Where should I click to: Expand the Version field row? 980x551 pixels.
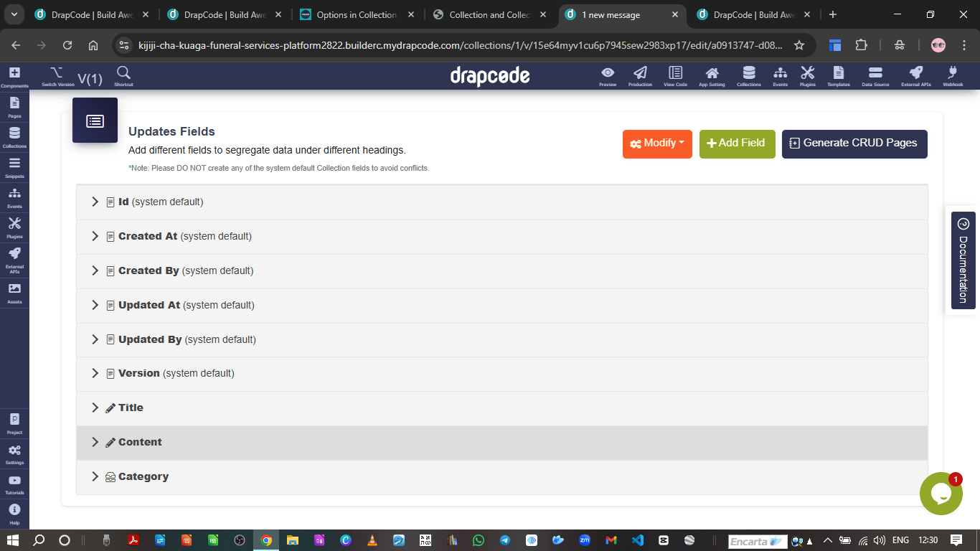(501, 374)
